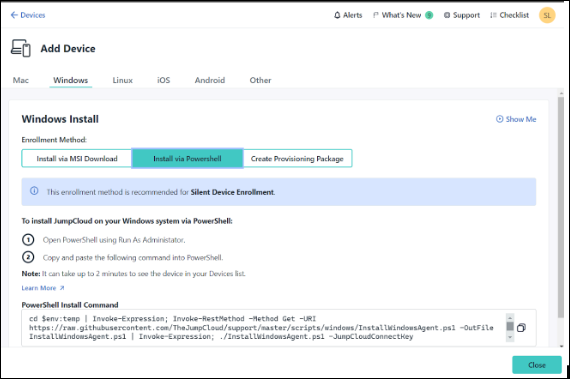Open Learn More link
The width and height of the screenshot is (570, 379).
(43, 288)
